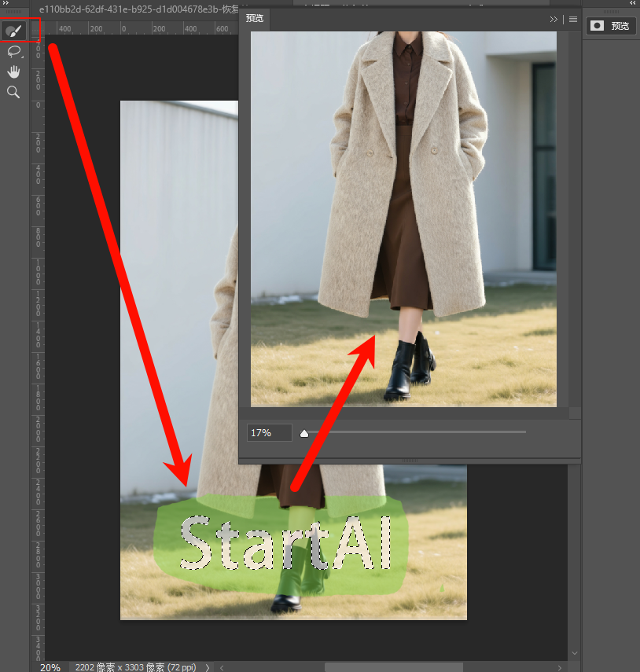The width and height of the screenshot is (640, 672).
Task: Click the 20% canvas zoom field
Action: click(50, 667)
